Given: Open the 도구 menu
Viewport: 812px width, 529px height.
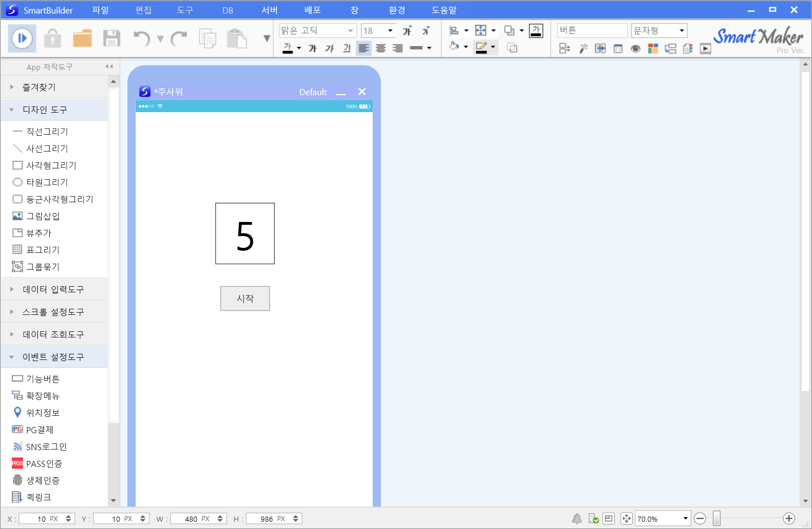Looking at the screenshot, I should (185, 10).
